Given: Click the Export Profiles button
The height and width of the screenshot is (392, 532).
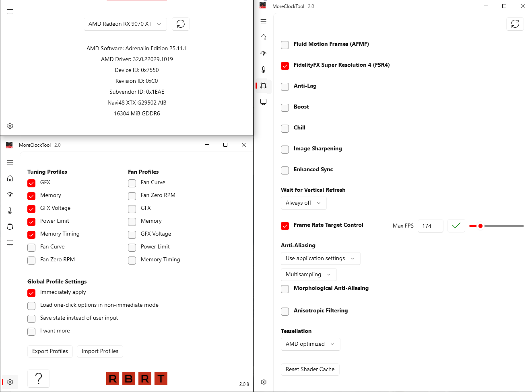Looking at the screenshot, I should tap(50, 351).
